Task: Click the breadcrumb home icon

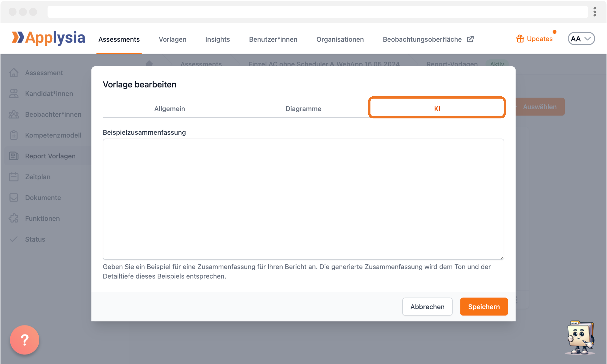Action: pyautogui.click(x=149, y=63)
